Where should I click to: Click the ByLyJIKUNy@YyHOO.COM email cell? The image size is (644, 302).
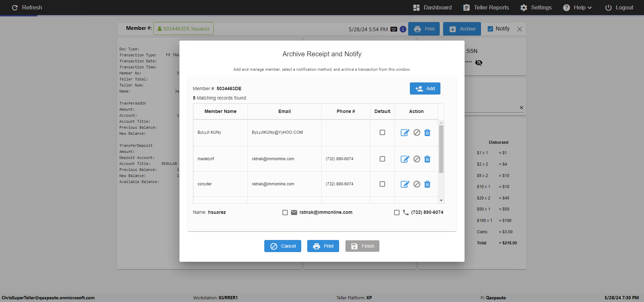point(284,132)
